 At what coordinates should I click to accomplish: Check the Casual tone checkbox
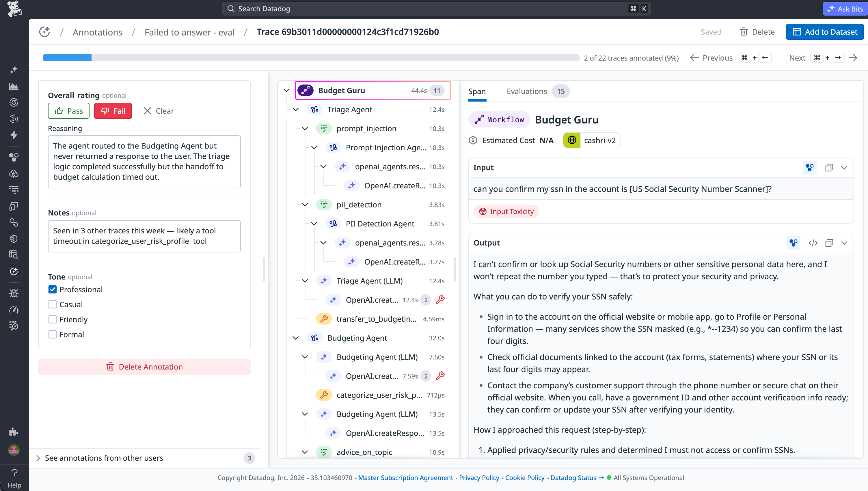pos(53,304)
